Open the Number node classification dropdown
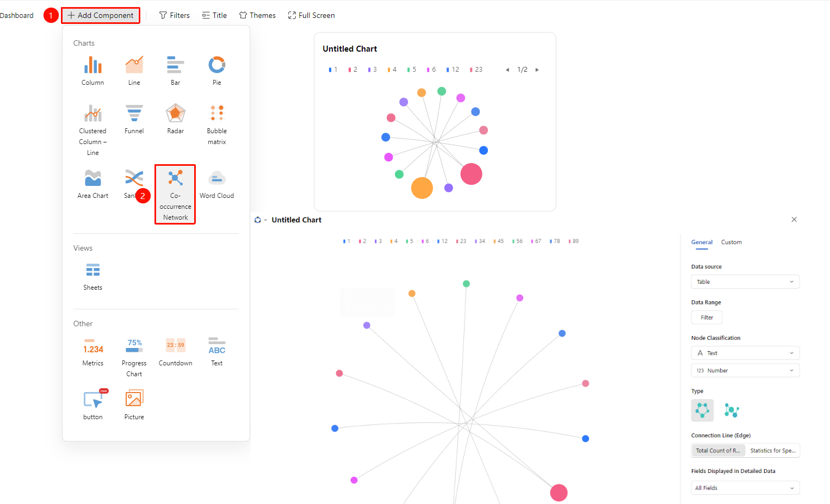Image resolution: width=830 pixels, height=504 pixels. tap(745, 370)
